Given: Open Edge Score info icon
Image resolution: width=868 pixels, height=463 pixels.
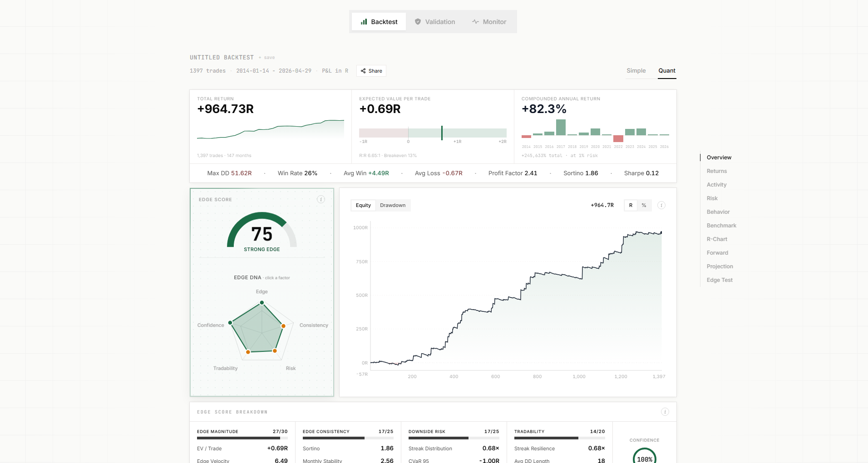Looking at the screenshot, I should (321, 199).
